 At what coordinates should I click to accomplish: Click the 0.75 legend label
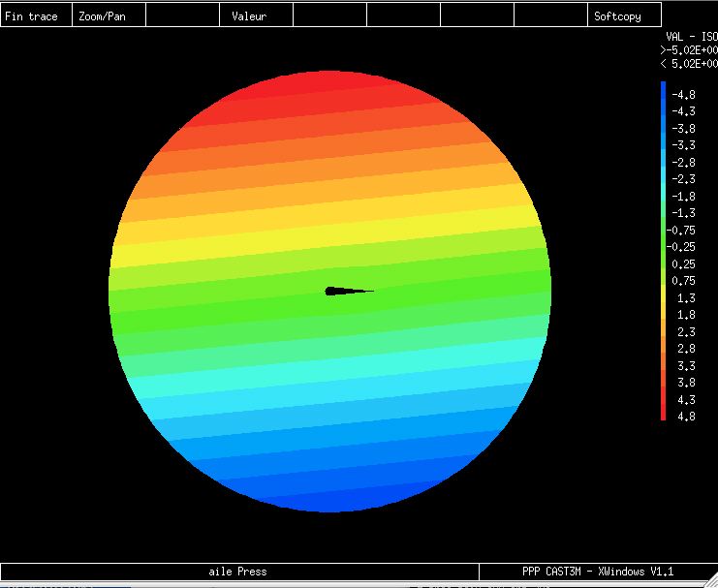683,281
